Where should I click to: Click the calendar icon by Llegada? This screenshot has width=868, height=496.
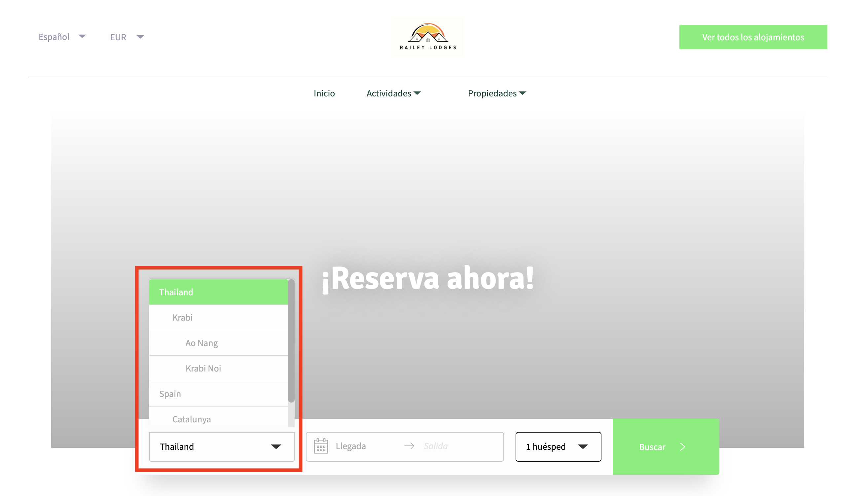tap(321, 446)
